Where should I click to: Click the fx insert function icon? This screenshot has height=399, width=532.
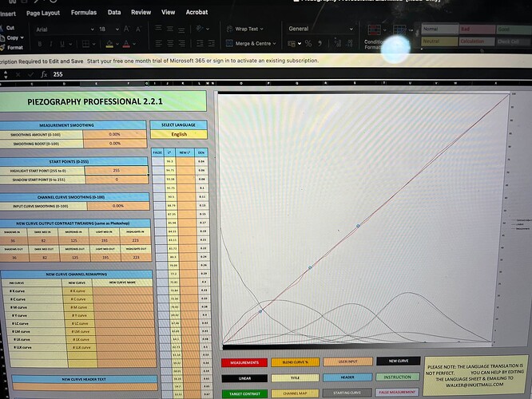coord(44,74)
